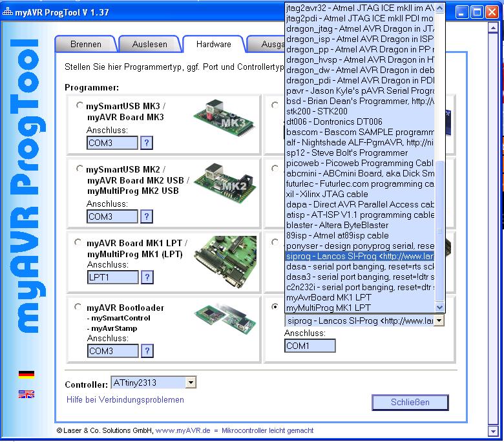Click the MK2 board picture
Image resolution: width=504 pixels, height=442 pixels.
point(225,184)
